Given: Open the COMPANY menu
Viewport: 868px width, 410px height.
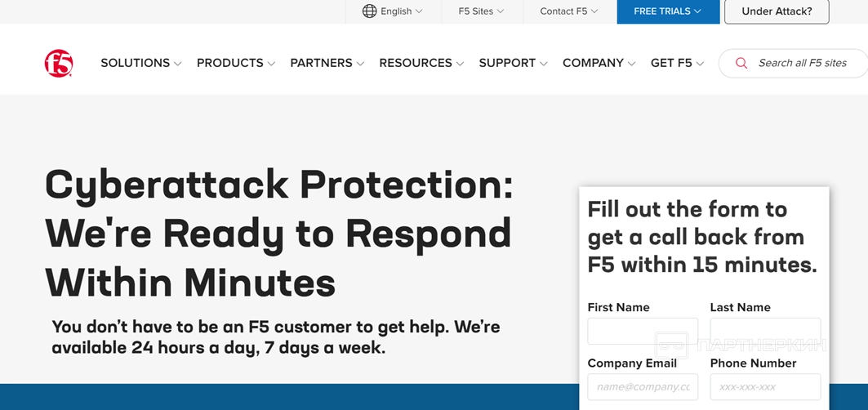Looking at the screenshot, I should (x=599, y=63).
